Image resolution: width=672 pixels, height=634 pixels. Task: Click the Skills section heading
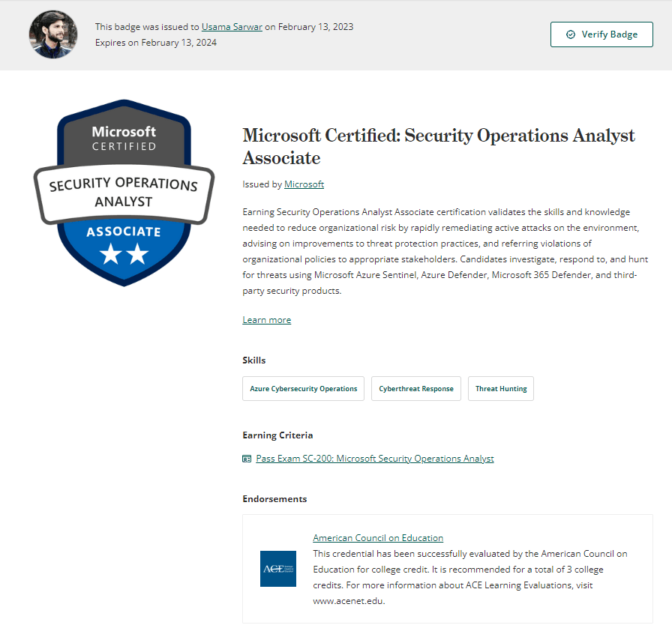pos(254,360)
